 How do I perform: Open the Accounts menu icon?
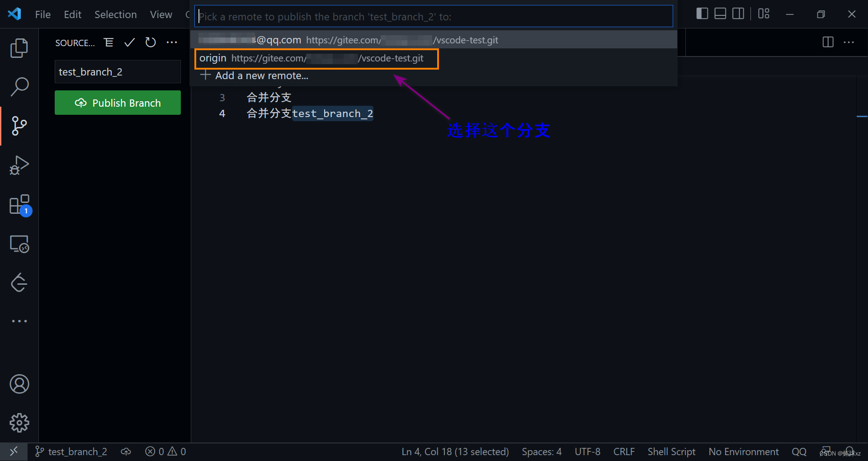(x=19, y=384)
